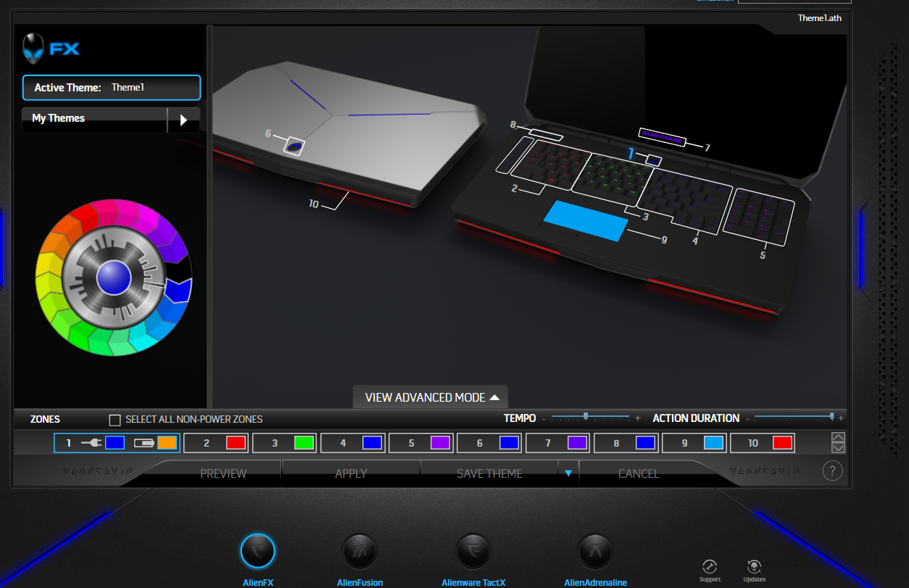Select the zone 1 plugged-in power icon
Viewport: 909px width, 588px height.
point(91,443)
